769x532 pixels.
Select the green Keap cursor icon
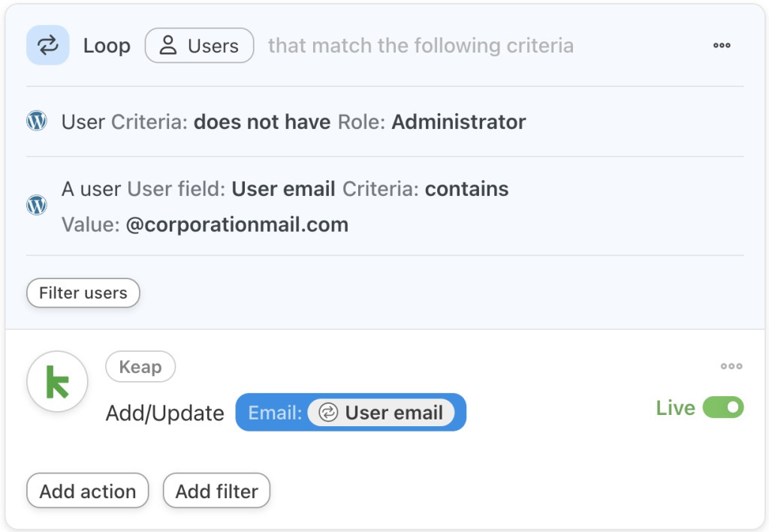tap(57, 381)
